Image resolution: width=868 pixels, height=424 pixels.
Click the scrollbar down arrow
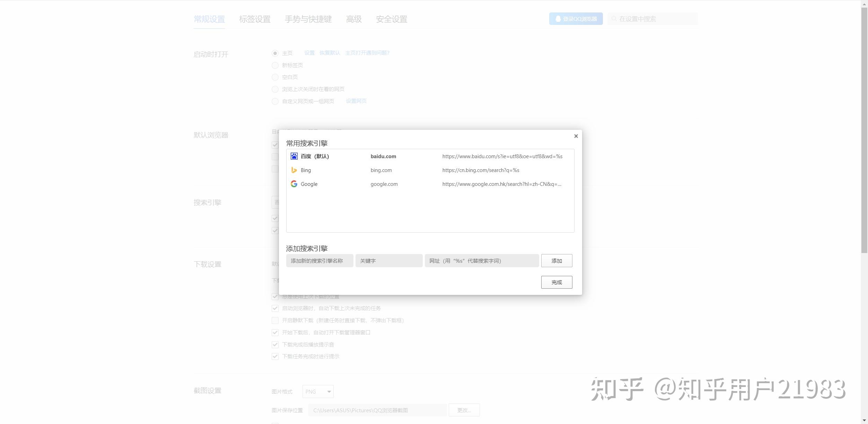click(x=864, y=421)
